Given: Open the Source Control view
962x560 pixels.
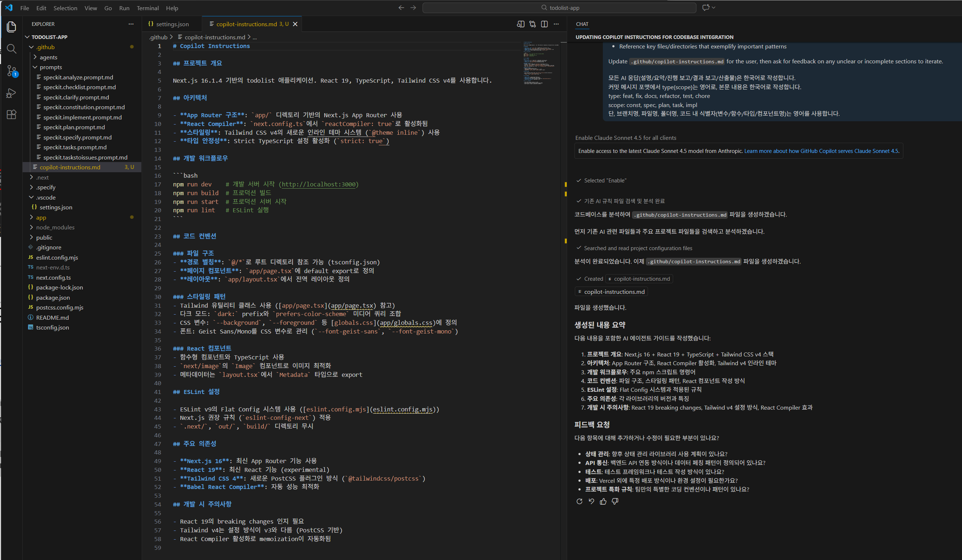Looking at the screenshot, I should click(11, 71).
